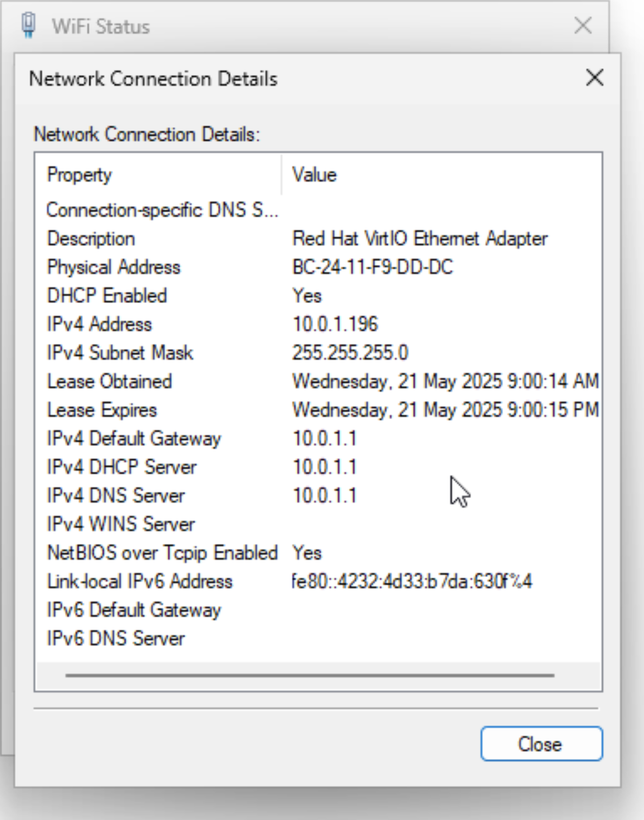The width and height of the screenshot is (644, 820).
Task: Click the Yes value for NetBIOS over Tcpip
Action: point(307,553)
